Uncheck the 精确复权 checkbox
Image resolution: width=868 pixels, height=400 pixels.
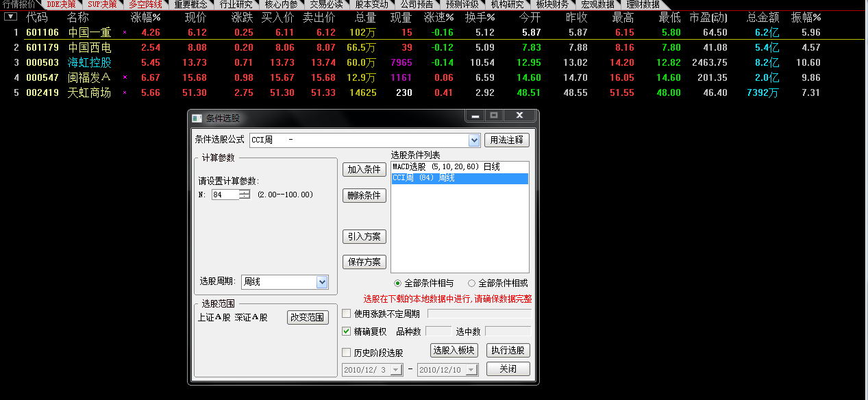346,332
